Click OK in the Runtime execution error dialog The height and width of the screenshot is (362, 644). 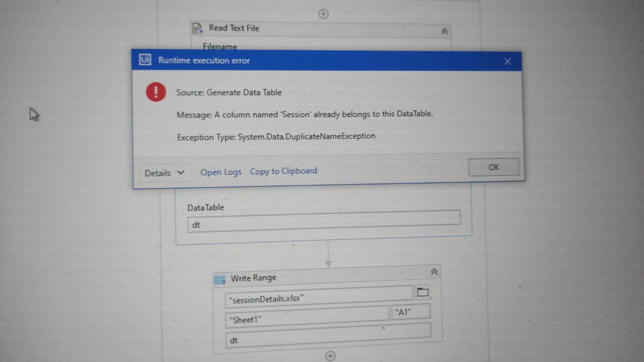click(x=494, y=167)
